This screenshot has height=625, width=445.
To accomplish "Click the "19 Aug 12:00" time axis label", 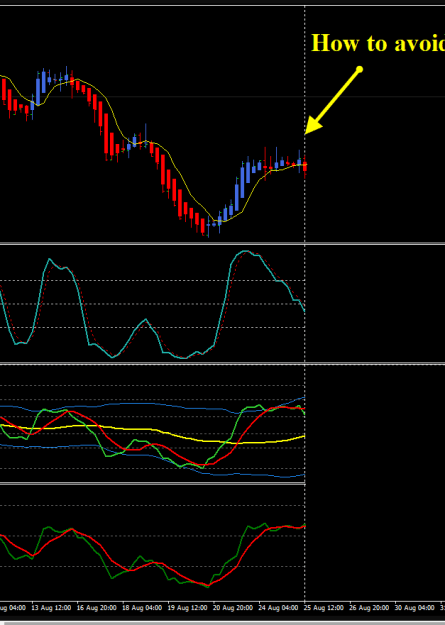I will 188,608.
